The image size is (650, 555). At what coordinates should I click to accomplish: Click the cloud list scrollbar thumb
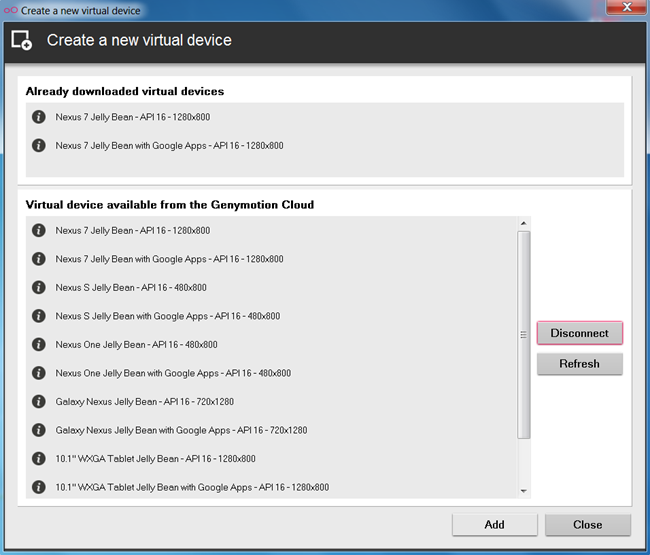[x=524, y=334]
